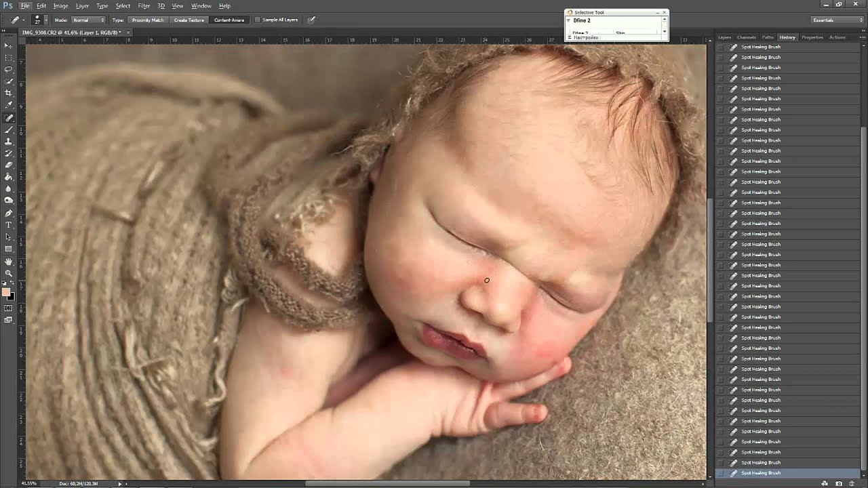Collapse the Dfine 2 section triangle
868x488 pixels.
(569, 20)
